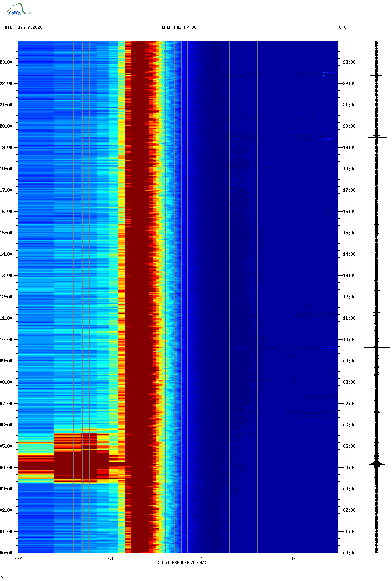Click the 1 Hz frequency axis label

pos(202,559)
